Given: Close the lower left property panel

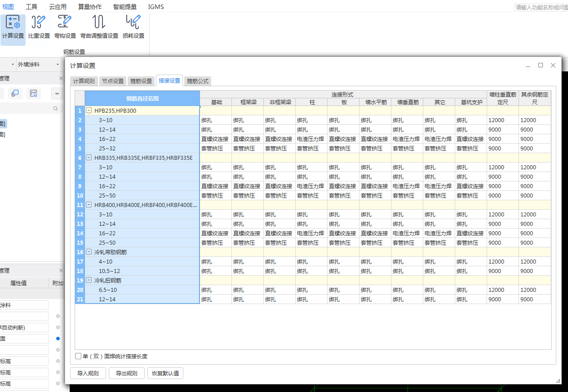Looking at the screenshot, I should 61,270.
